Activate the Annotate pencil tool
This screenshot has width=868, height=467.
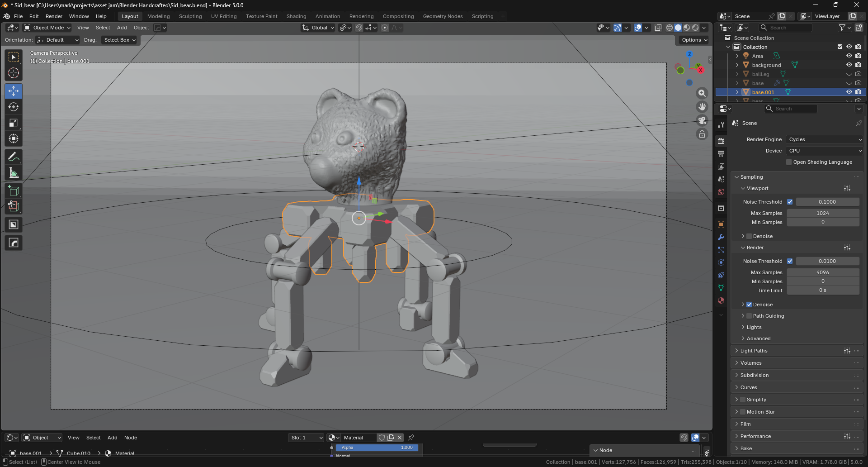14,157
